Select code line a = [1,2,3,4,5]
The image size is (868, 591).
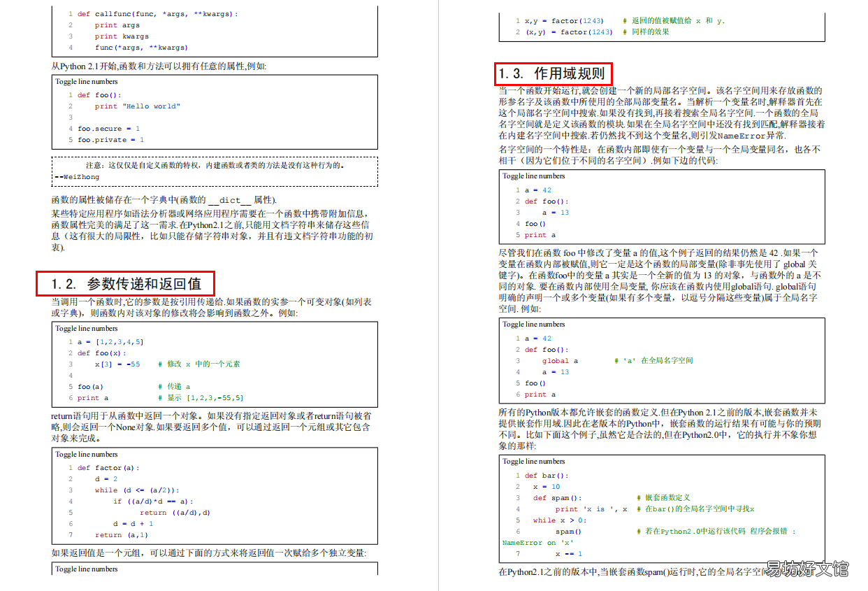(110, 342)
